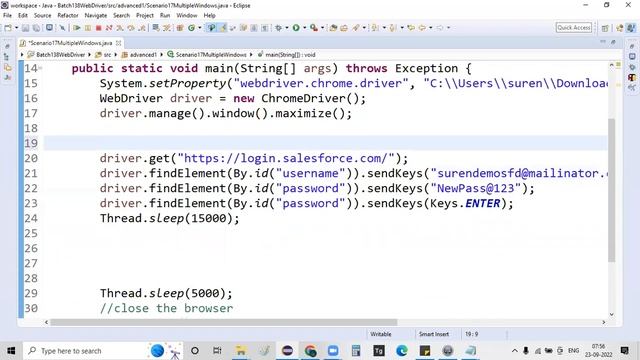Click the Open Task icon
This screenshot has height=360, width=640.
344,28
